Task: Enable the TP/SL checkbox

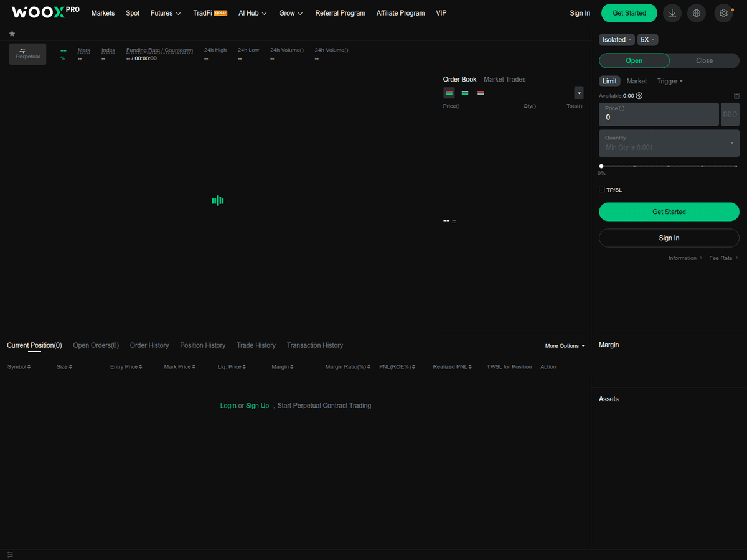Action: tap(602, 190)
